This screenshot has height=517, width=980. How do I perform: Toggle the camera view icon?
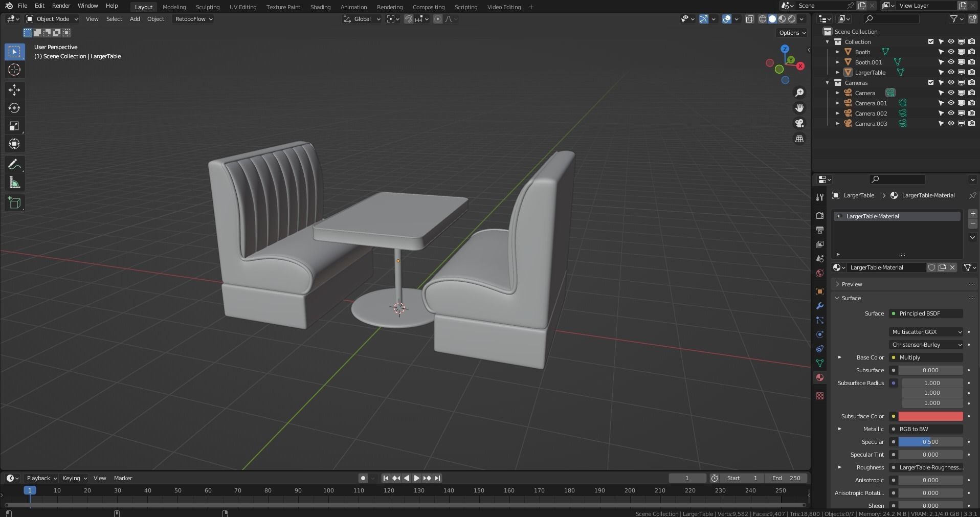pos(799,123)
